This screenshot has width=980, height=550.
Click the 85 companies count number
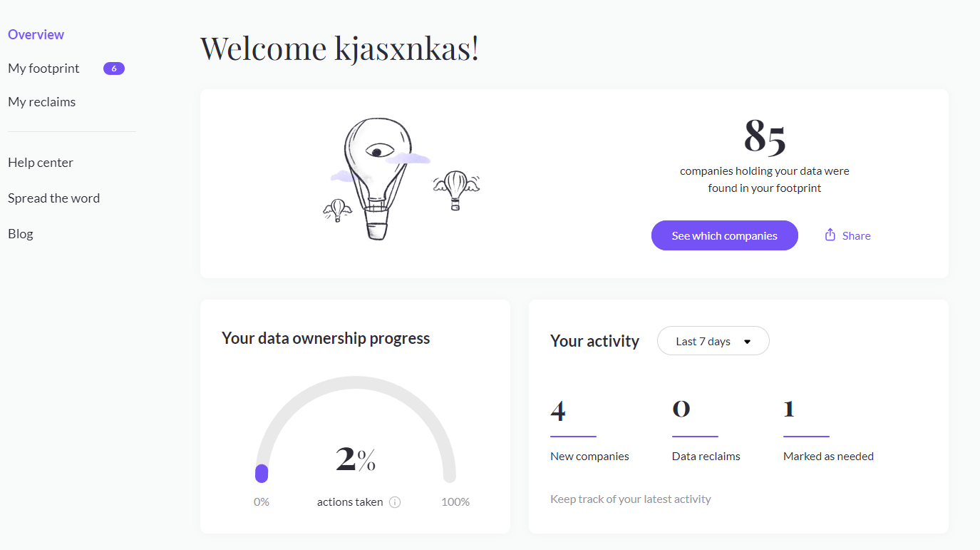tap(765, 136)
